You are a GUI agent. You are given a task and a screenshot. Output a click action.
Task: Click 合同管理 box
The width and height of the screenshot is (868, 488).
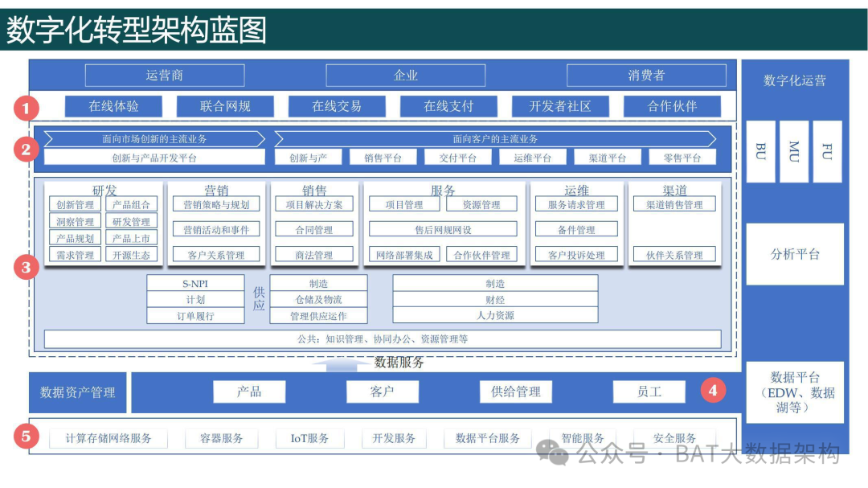(x=314, y=229)
